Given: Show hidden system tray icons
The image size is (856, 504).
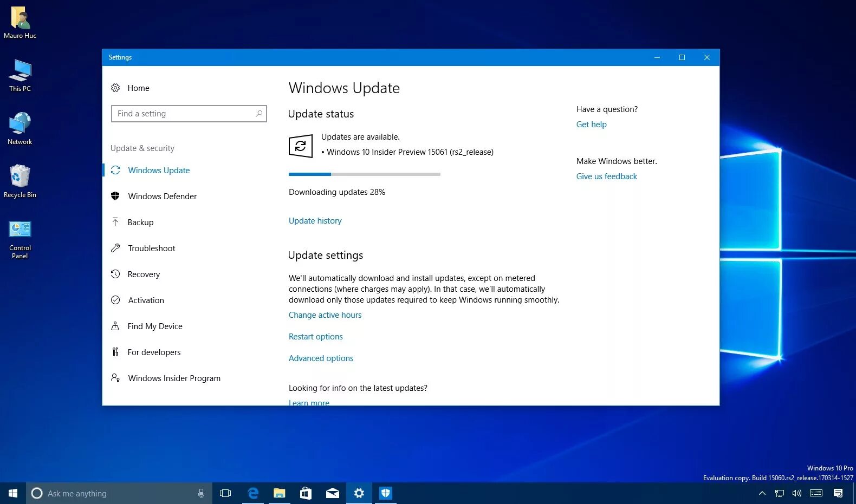Looking at the screenshot, I should click(762, 493).
